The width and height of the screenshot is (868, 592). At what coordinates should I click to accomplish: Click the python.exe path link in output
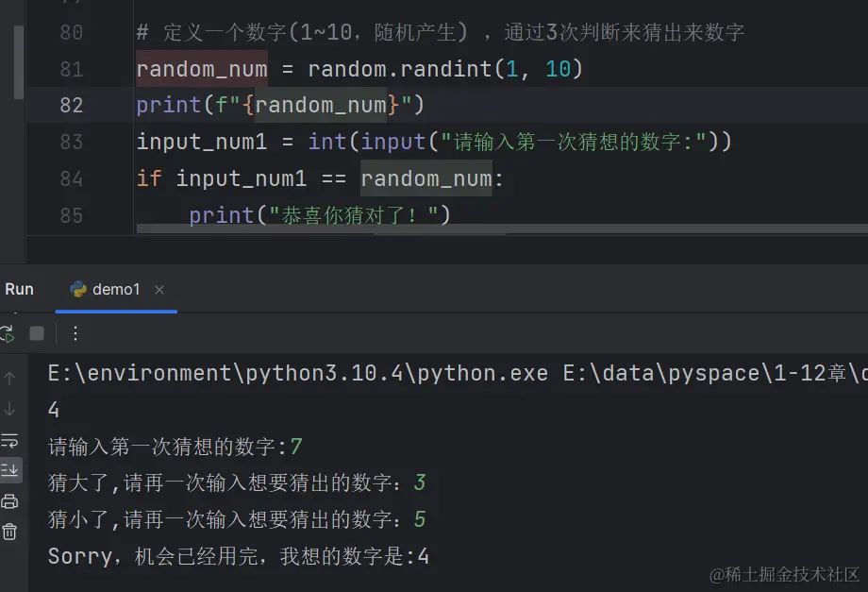(x=274, y=372)
